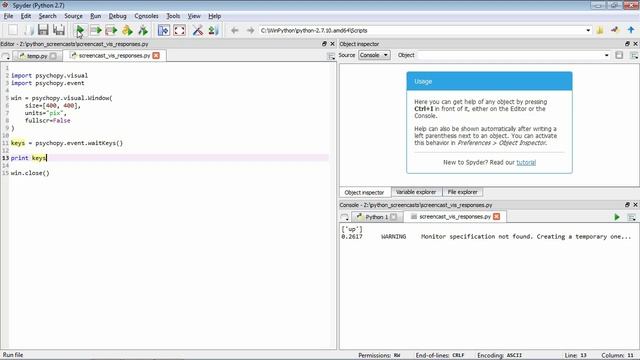Open the Search menu
Image resolution: width=640 pixels, height=360 pixels.
[47, 16]
